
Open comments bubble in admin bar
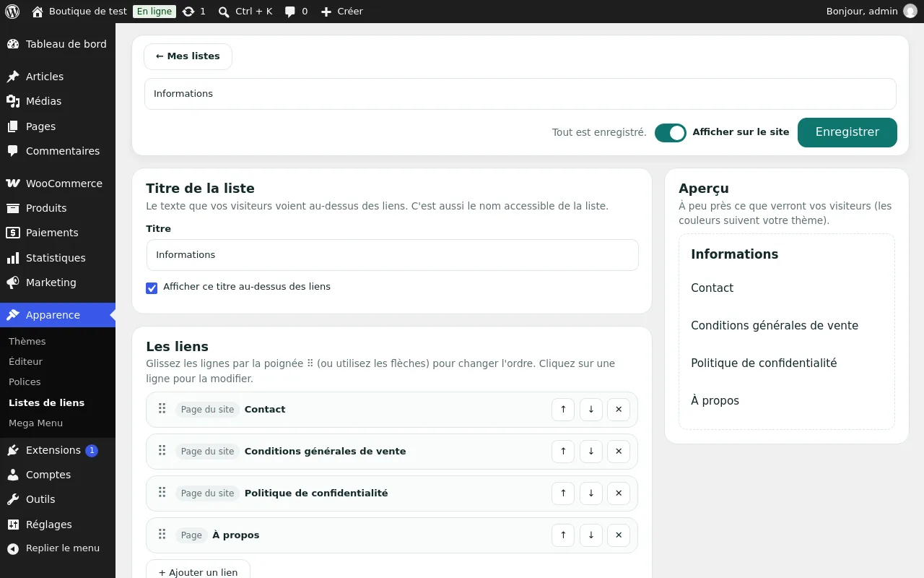(x=296, y=12)
